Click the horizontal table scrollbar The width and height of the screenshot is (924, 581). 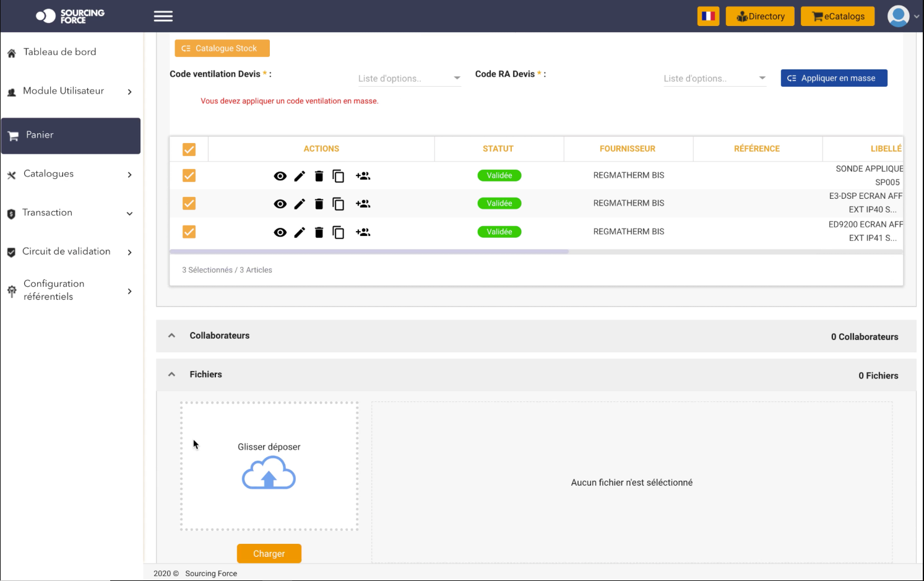pyautogui.click(x=369, y=251)
